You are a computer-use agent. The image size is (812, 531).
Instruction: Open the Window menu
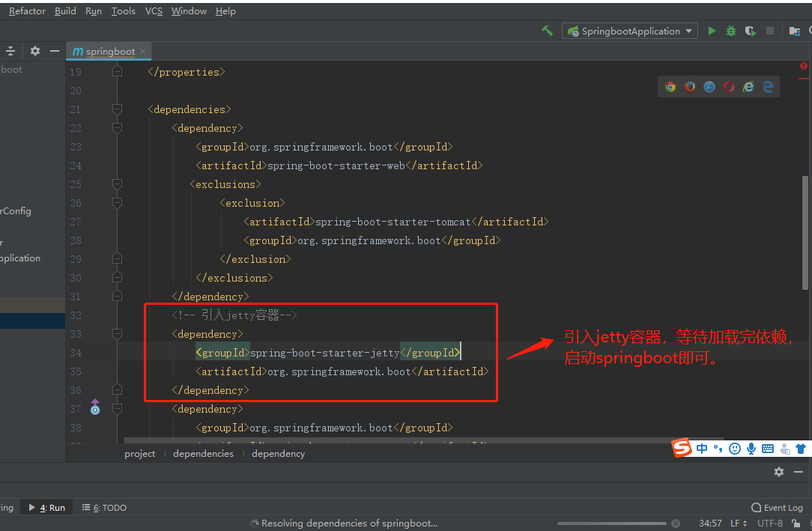(189, 11)
